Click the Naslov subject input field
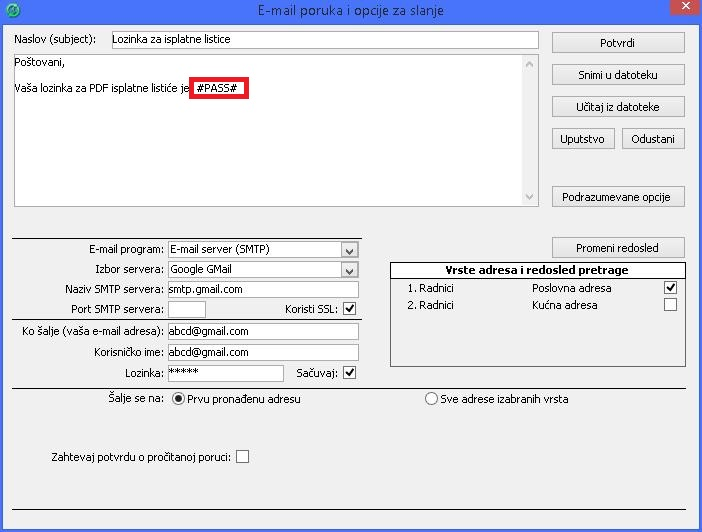Viewport: 702px width, 532px height. 323,40
